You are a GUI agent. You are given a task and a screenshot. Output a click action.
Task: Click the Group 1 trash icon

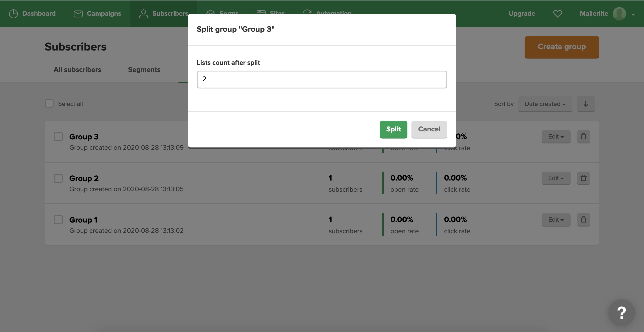[x=583, y=220]
